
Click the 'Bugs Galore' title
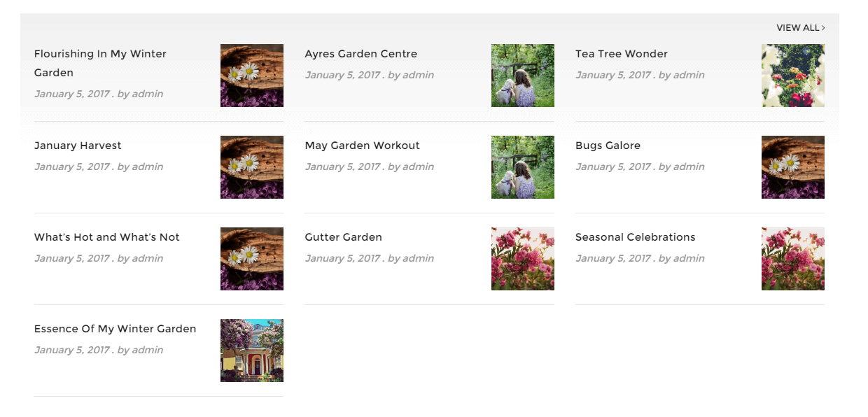[x=608, y=146]
